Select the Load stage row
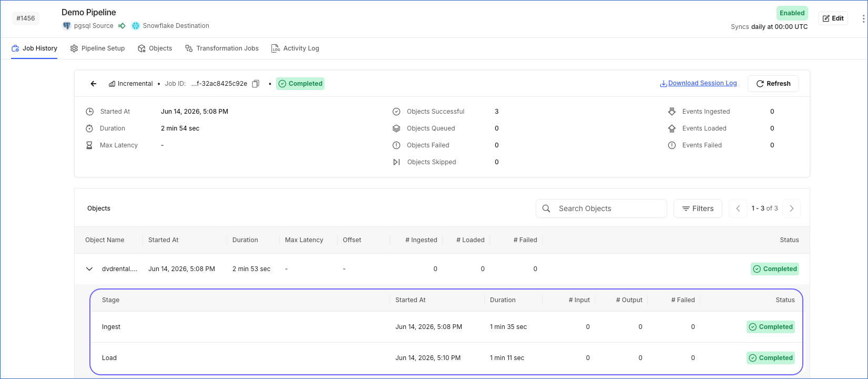This screenshot has height=379, width=868. pyautogui.click(x=446, y=358)
